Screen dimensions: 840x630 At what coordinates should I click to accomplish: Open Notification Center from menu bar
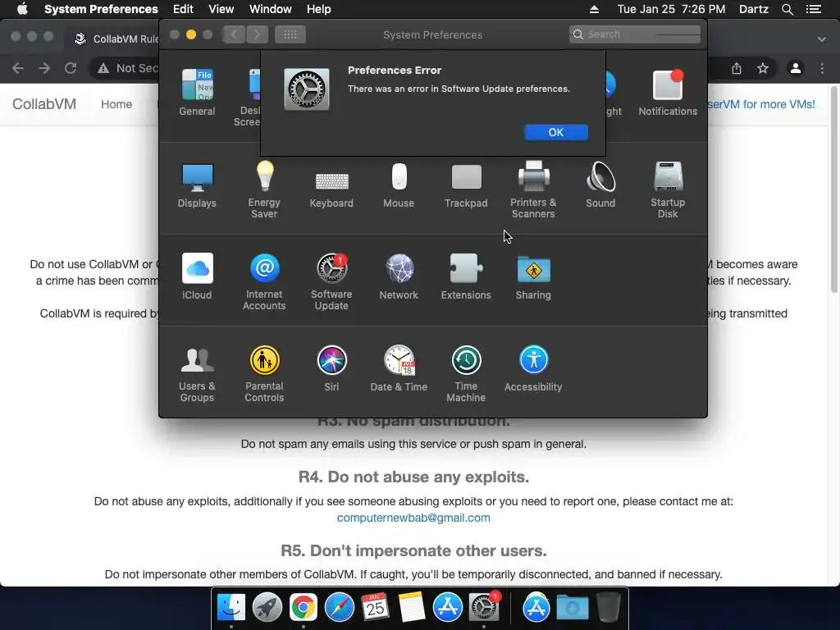814,9
